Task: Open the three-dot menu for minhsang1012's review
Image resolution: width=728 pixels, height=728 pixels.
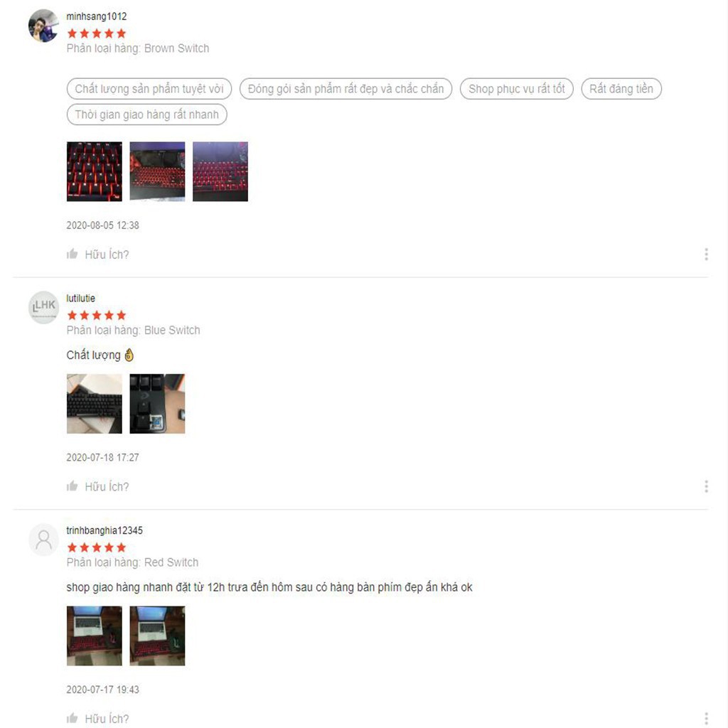Action: (x=706, y=254)
